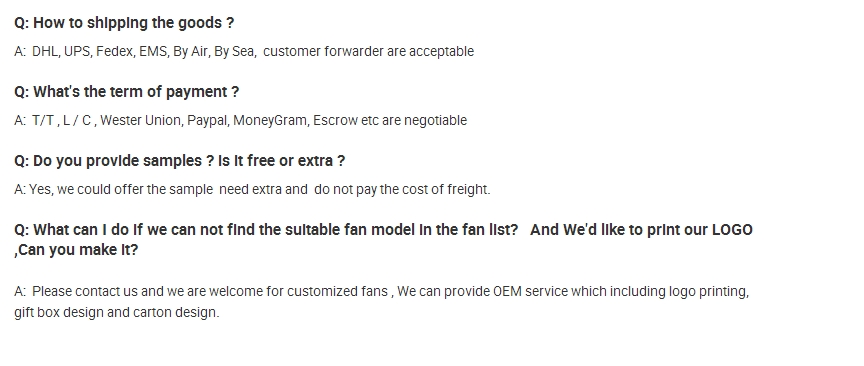Click the ',Can you make it?' line
The width and height of the screenshot is (864, 366).
(x=76, y=250)
